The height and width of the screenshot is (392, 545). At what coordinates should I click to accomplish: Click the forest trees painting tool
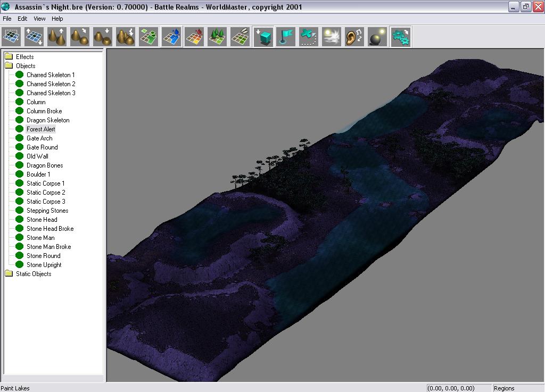(x=218, y=37)
